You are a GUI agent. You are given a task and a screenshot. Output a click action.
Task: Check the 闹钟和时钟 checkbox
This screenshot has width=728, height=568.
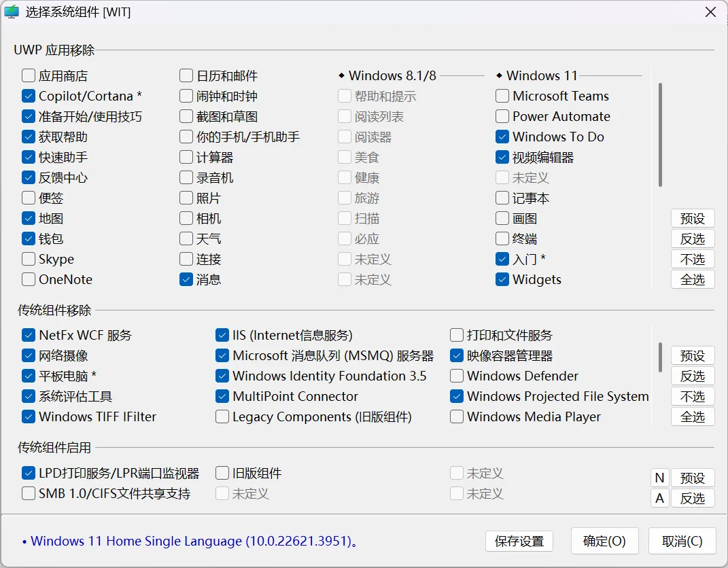186,96
